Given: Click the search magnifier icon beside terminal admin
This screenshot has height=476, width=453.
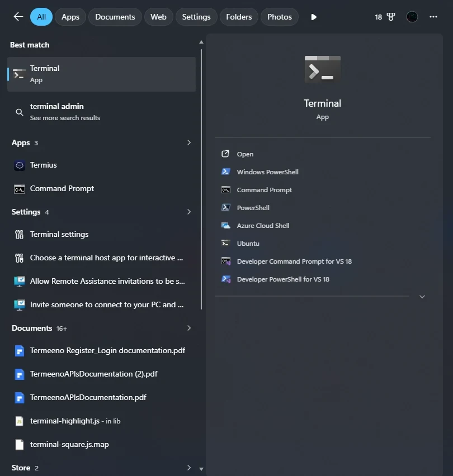Looking at the screenshot, I should pyautogui.click(x=20, y=112).
